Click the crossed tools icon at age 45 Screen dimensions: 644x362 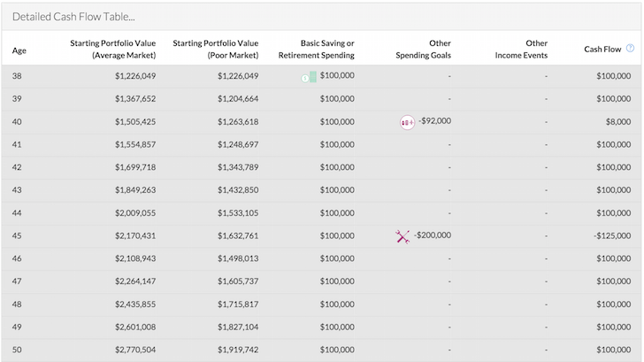[402, 236]
